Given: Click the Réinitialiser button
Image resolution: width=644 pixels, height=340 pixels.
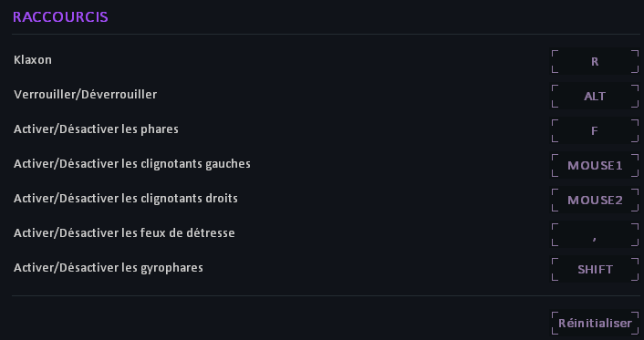Looking at the screenshot, I should click(x=595, y=324).
